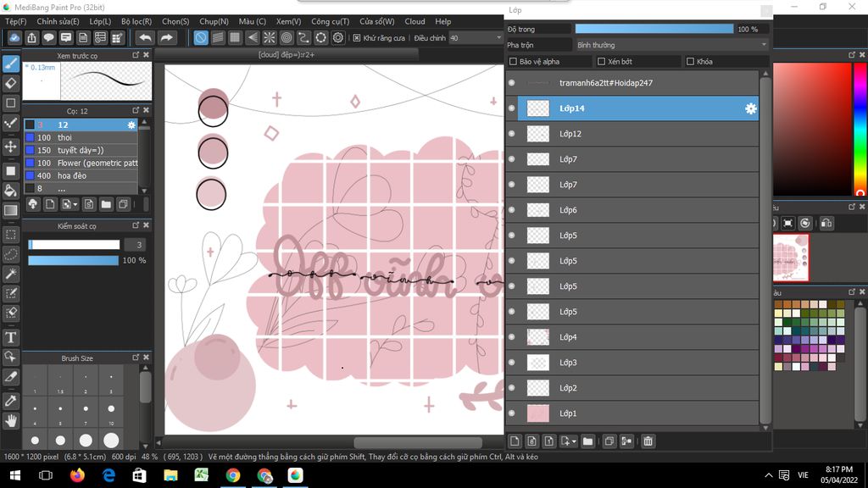Viewport: 868px width, 488px height.
Task: Toggle visibility of layer Lớp6
Action: click(x=512, y=210)
